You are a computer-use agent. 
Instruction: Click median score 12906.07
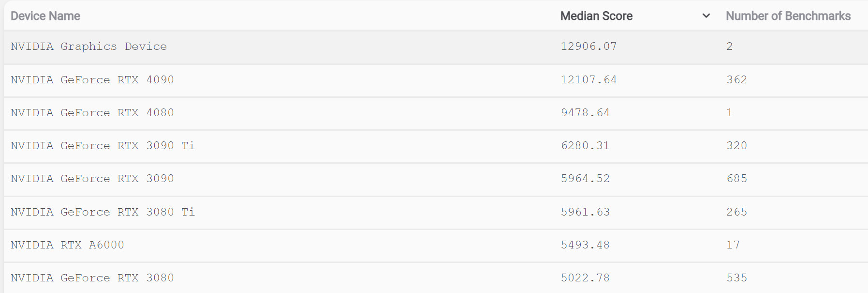point(588,46)
